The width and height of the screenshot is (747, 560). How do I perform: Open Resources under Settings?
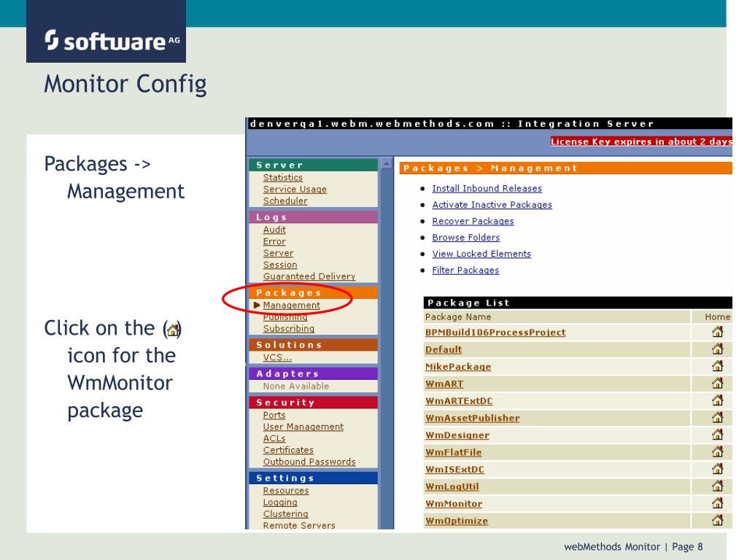click(x=286, y=491)
